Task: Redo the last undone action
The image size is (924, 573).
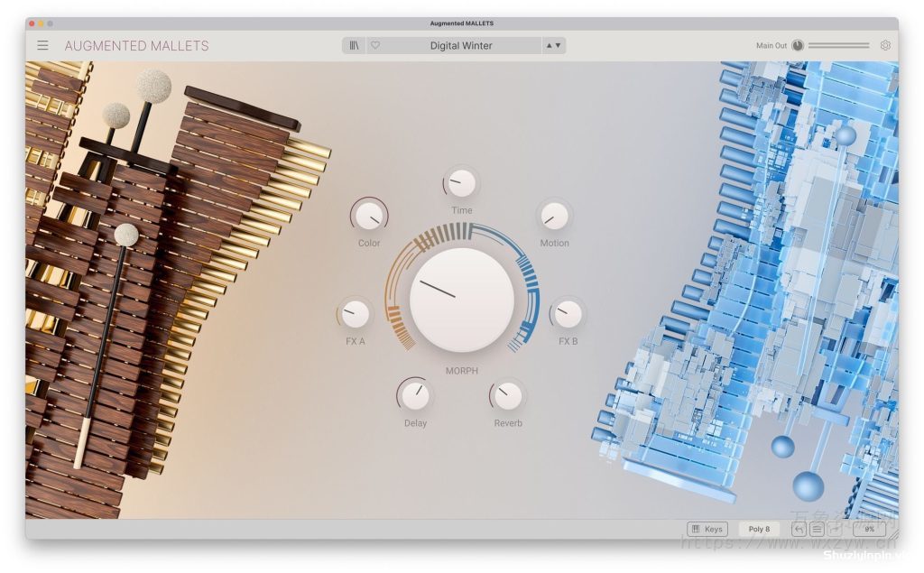Action: 835,529
